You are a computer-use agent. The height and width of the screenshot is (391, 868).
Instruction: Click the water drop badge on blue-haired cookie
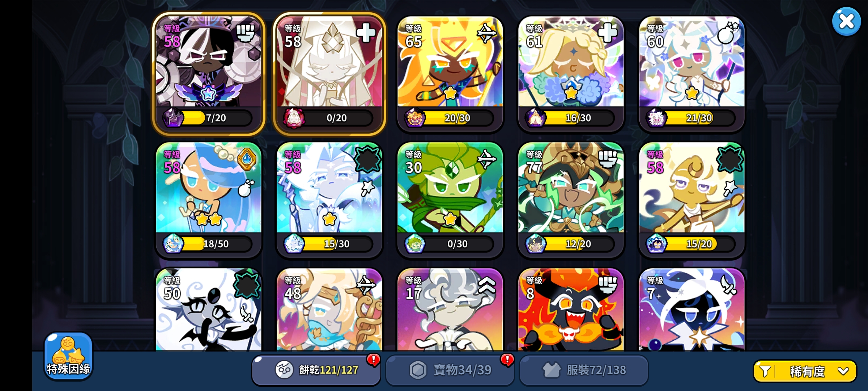pos(247,159)
